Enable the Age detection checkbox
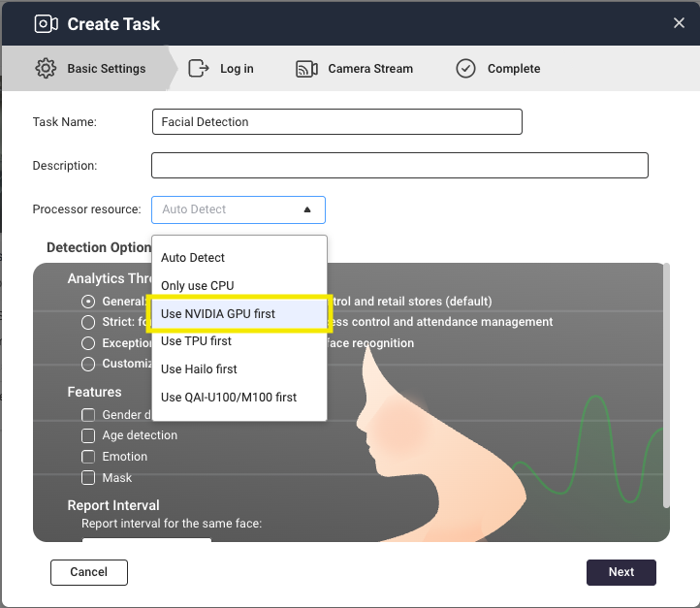This screenshot has width=700, height=608. pyautogui.click(x=88, y=436)
